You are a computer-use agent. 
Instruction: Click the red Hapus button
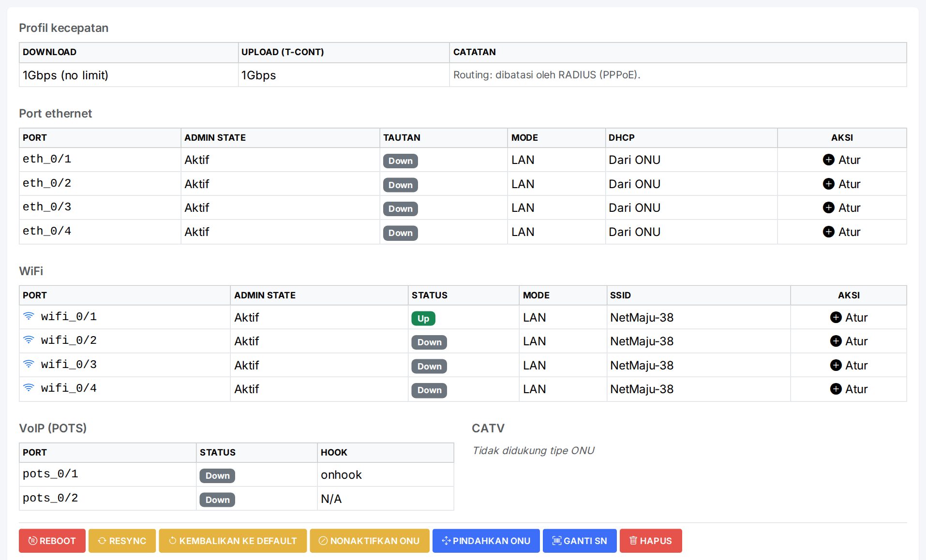click(x=651, y=541)
